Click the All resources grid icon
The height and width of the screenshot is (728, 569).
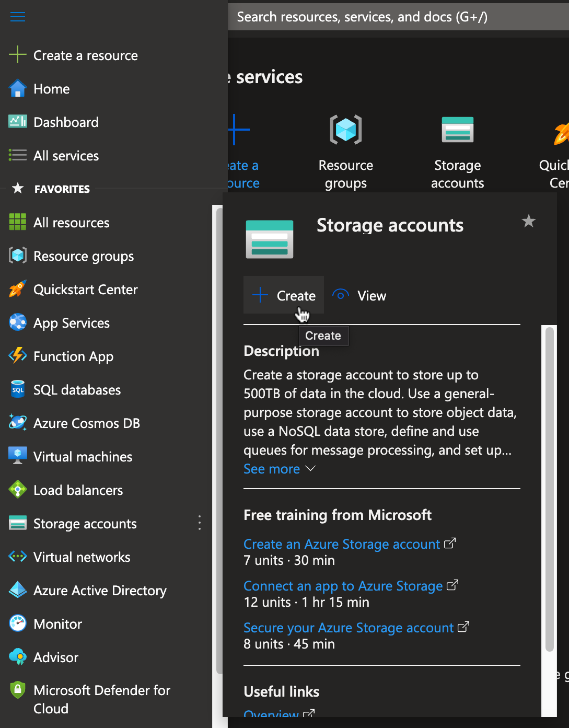pyautogui.click(x=18, y=222)
